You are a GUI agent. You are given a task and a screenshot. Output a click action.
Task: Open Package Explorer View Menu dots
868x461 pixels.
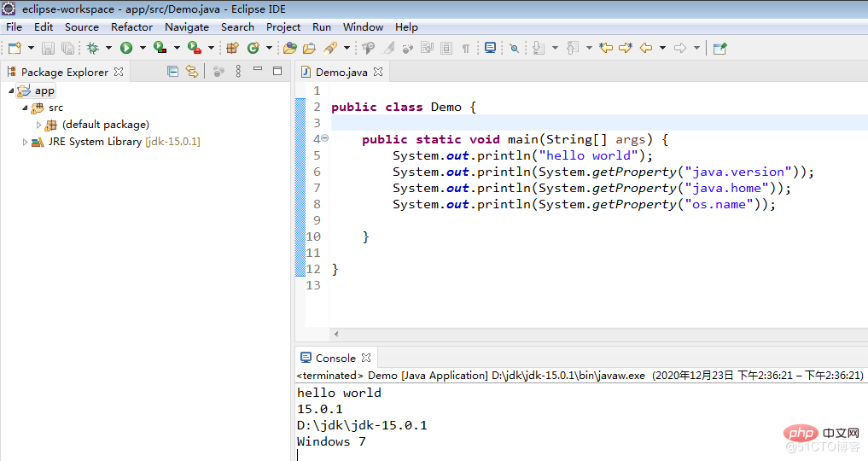(239, 71)
